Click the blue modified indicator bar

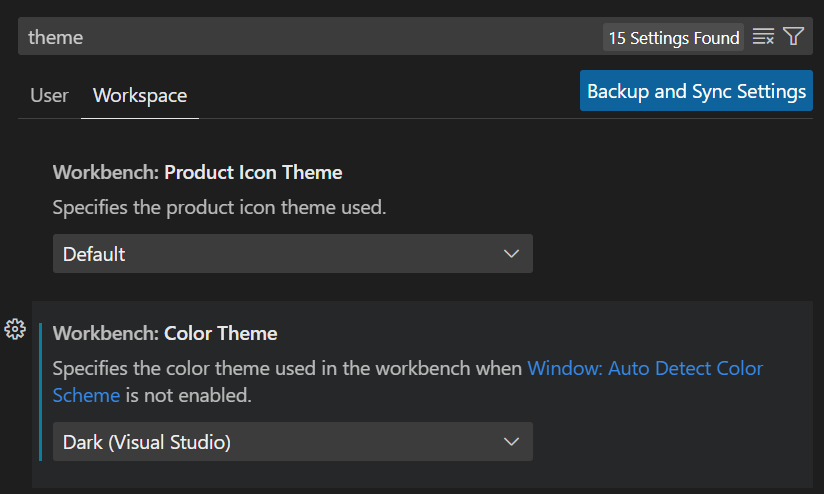coord(40,392)
